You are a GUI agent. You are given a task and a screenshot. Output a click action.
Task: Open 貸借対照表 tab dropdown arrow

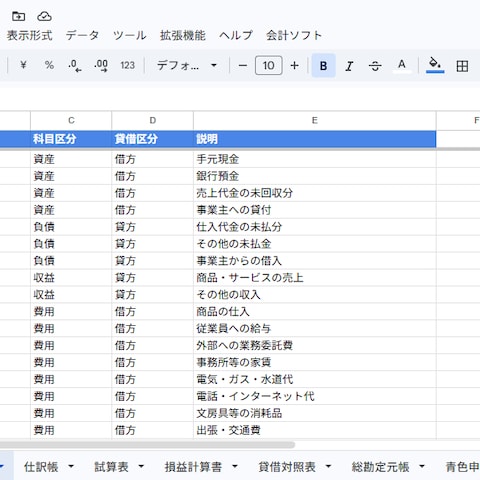(328, 466)
